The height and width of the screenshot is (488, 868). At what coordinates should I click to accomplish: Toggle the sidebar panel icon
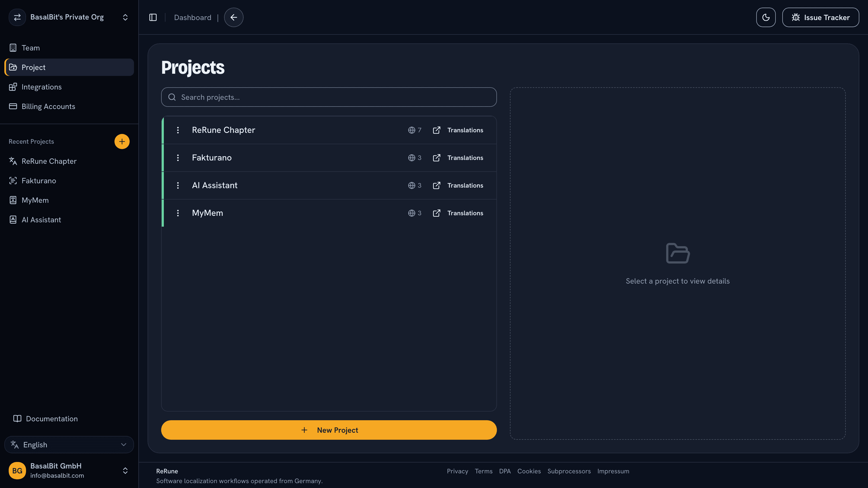tap(153, 18)
